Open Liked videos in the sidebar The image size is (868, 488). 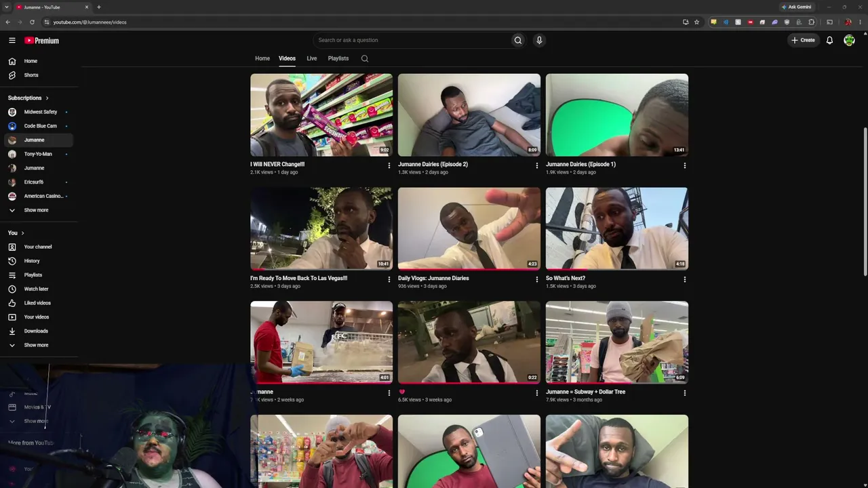coord(39,303)
